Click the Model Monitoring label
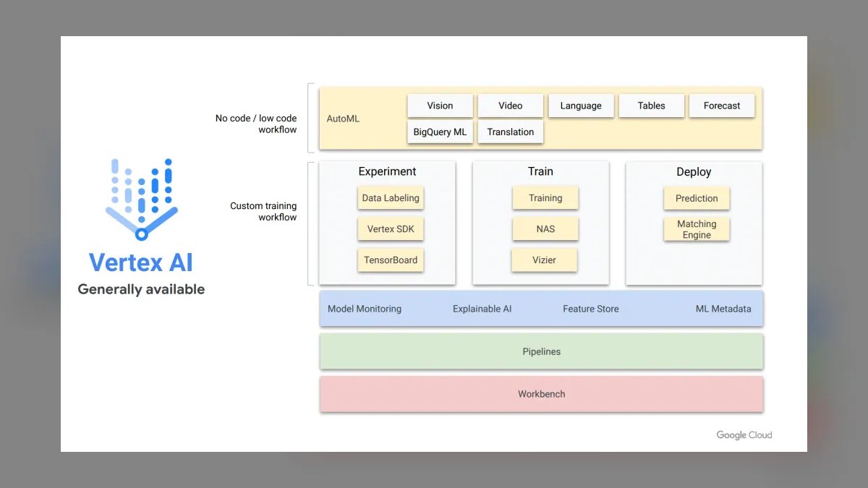This screenshot has width=868, height=488. (365, 309)
